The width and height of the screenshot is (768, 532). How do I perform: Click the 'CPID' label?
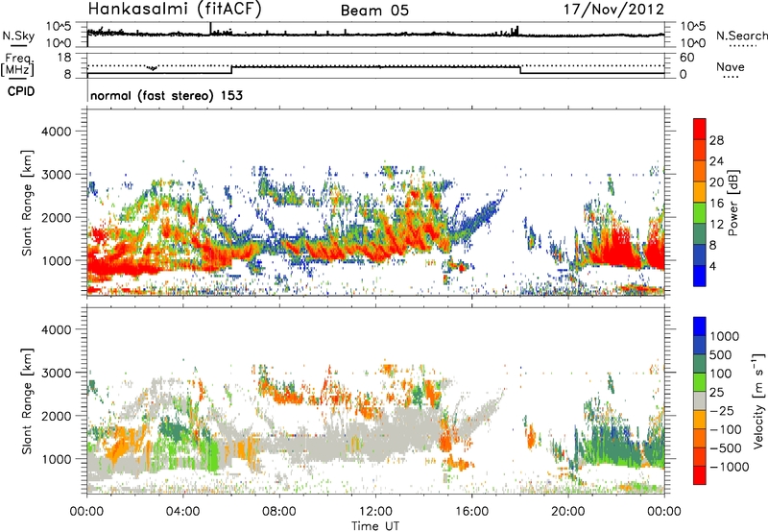[21, 91]
